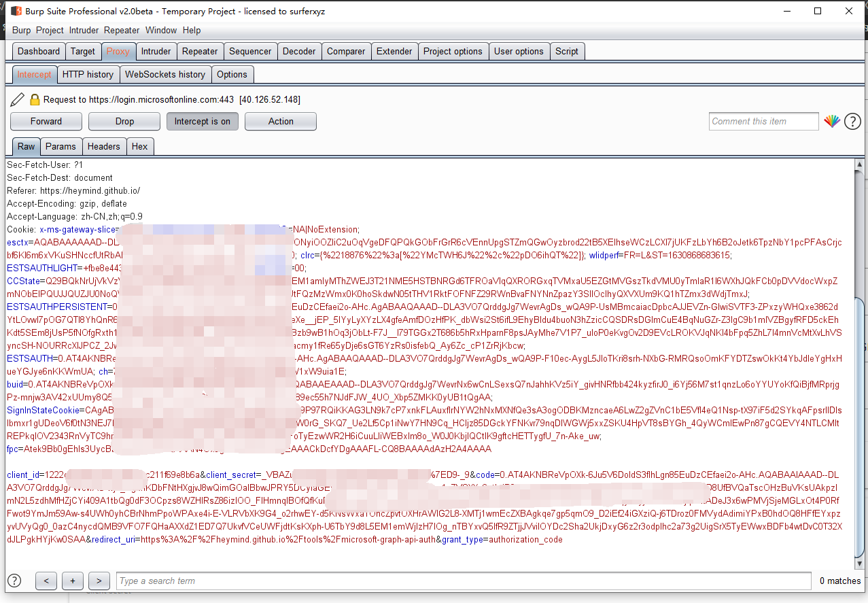This screenshot has height=603, width=868.
Task: Click the Accept-Language header line
Action: pos(75,216)
